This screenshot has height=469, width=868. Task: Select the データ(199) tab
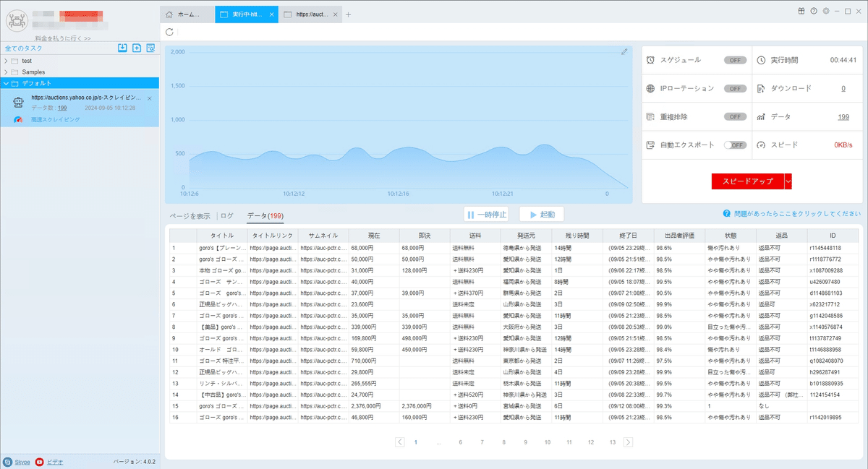coord(265,215)
